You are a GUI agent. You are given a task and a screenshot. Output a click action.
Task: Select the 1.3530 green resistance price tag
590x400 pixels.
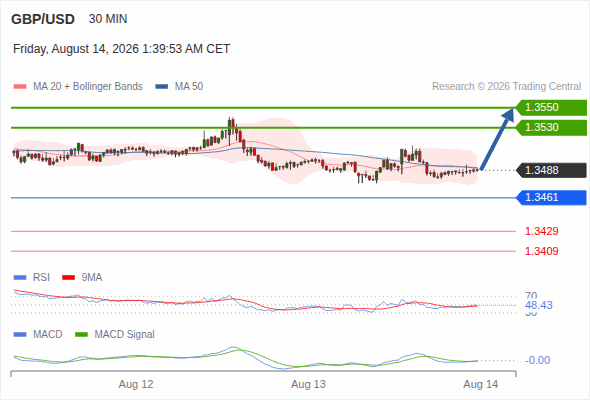pyautogui.click(x=551, y=128)
